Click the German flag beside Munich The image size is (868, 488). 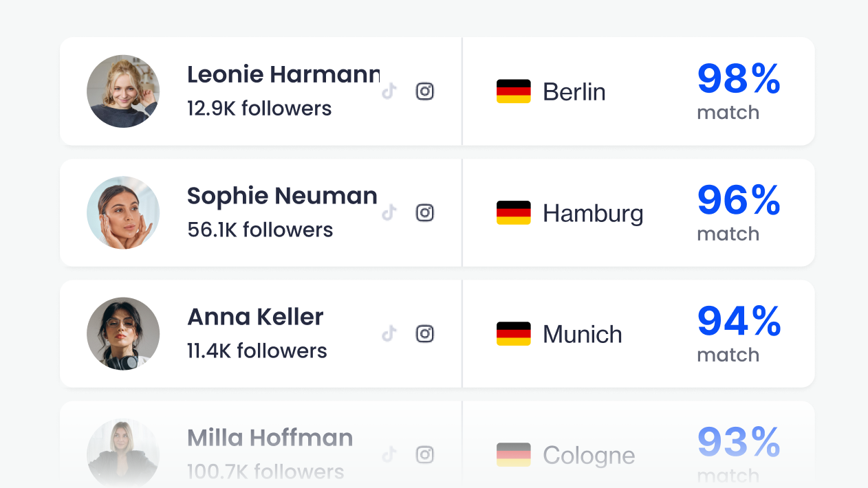point(514,334)
